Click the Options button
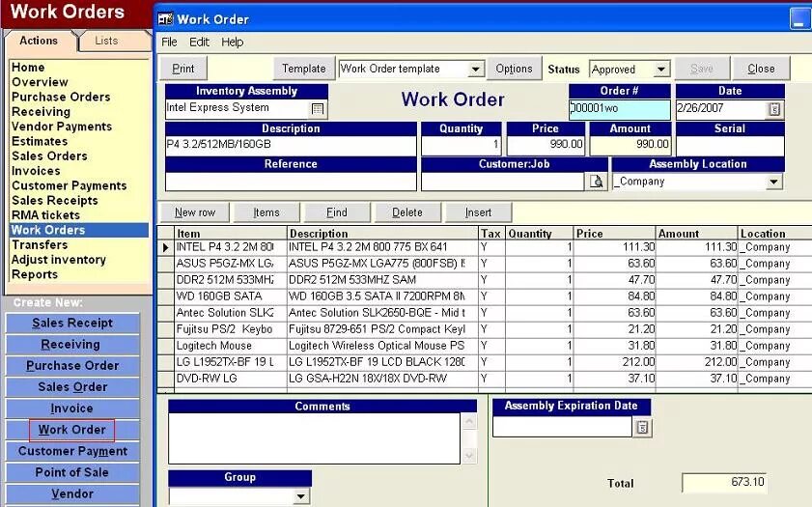 pos(514,69)
